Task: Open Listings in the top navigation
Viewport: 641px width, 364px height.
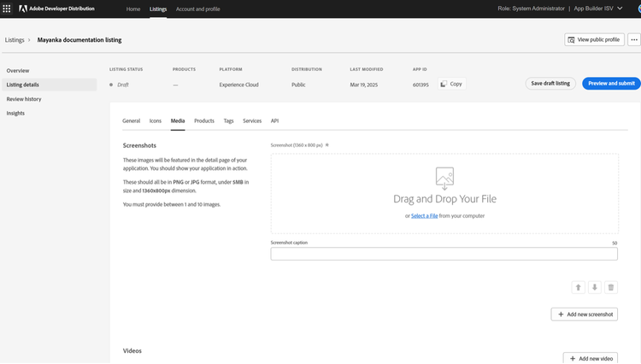Action: tap(158, 9)
